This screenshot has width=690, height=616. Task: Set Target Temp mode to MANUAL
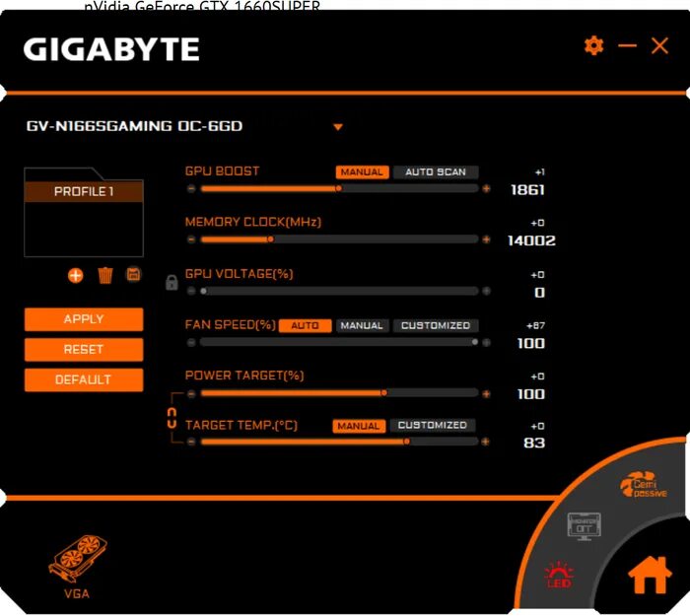359,426
